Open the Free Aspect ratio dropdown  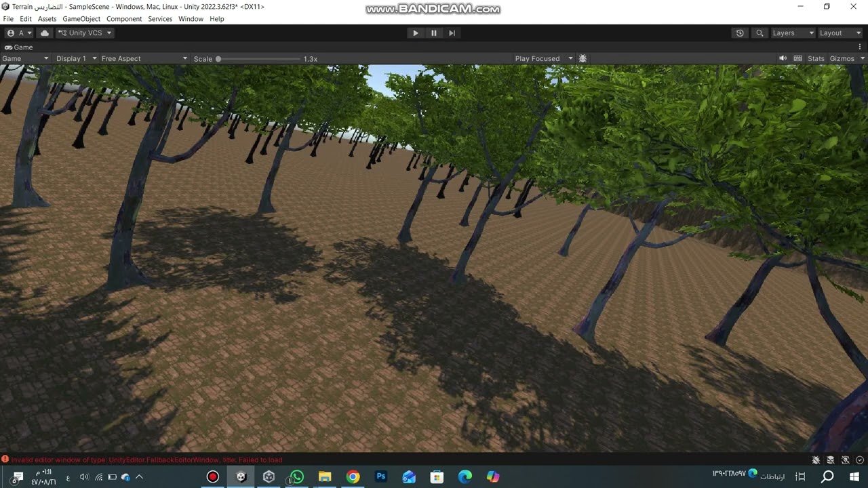coord(144,58)
